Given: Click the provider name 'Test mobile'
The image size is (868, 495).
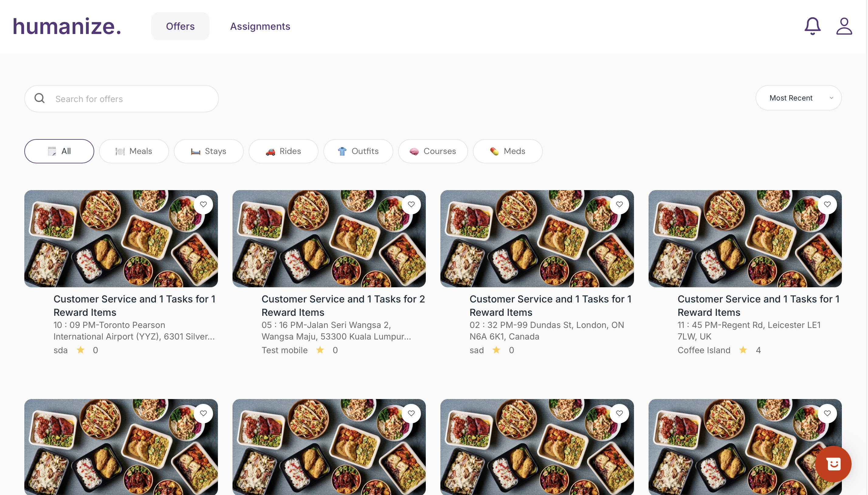Looking at the screenshot, I should (285, 350).
